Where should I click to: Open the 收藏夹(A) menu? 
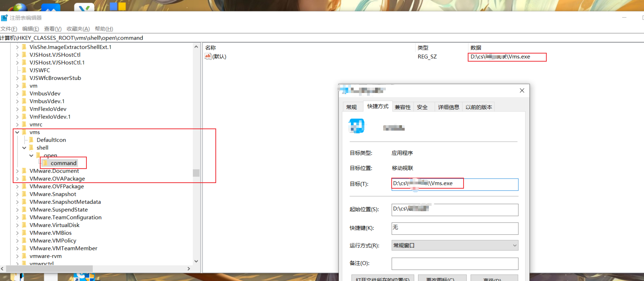[x=78, y=29]
